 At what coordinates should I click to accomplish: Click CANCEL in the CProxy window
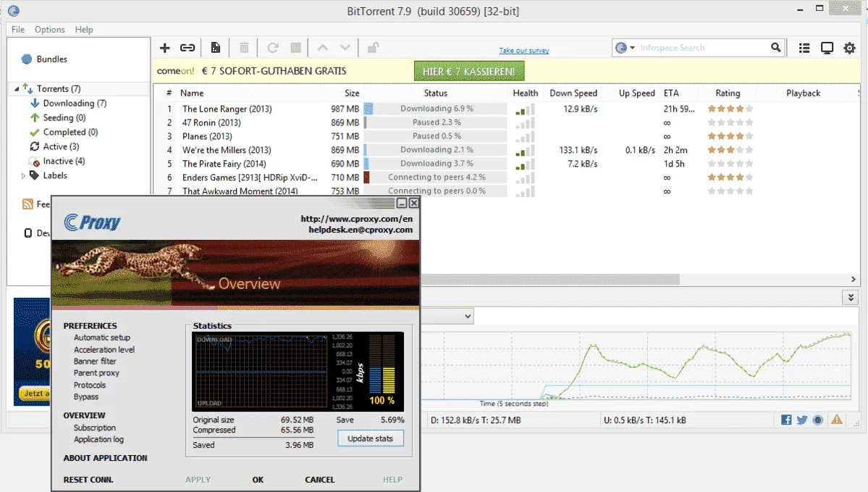[319, 480]
